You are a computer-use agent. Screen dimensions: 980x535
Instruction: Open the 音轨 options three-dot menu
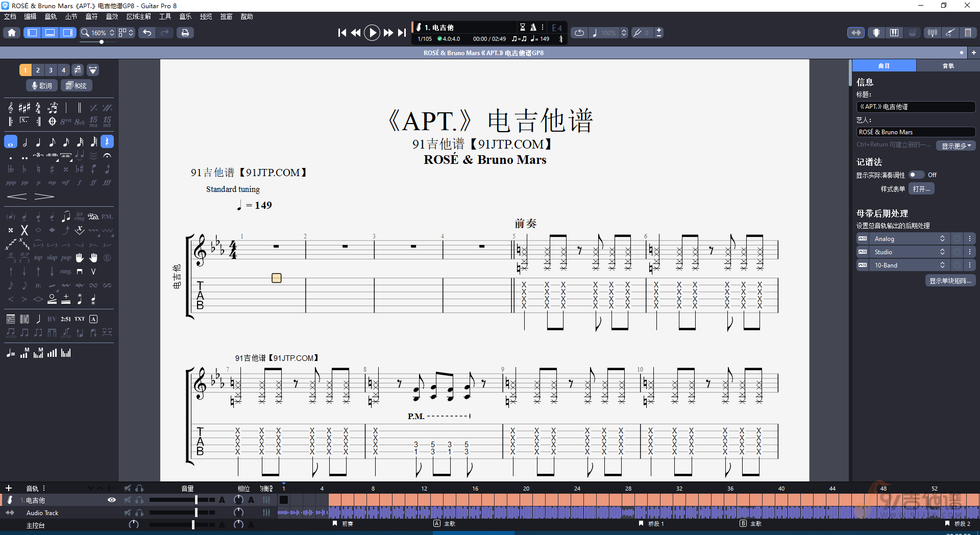tap(44, 488)
